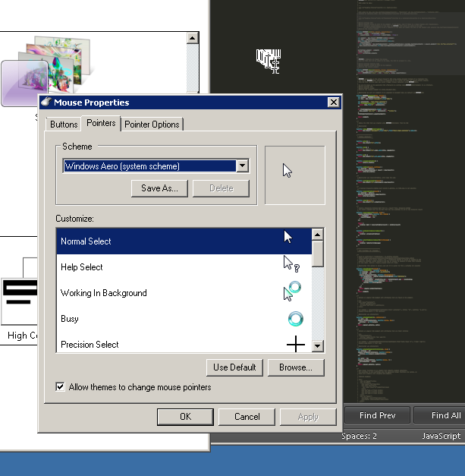This screenshot has width=465, height=476.
Task: Click scroll up arrow in themes list
Action: [193, 38]
